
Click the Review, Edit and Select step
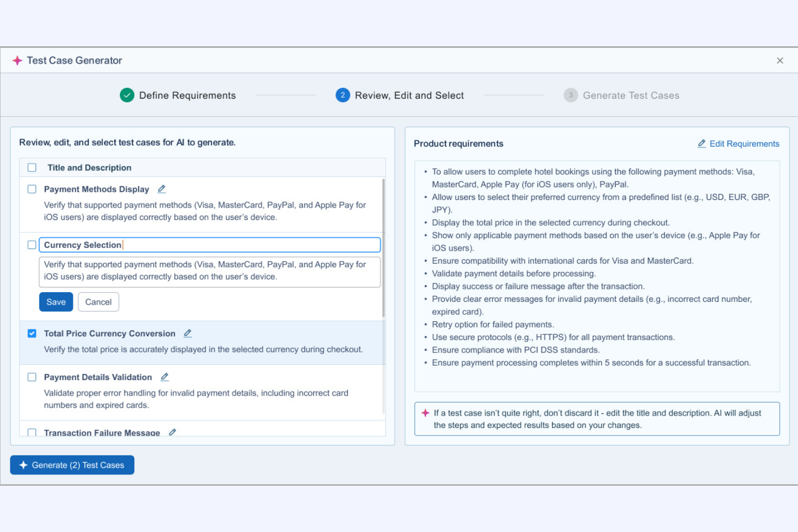(409, 95)
